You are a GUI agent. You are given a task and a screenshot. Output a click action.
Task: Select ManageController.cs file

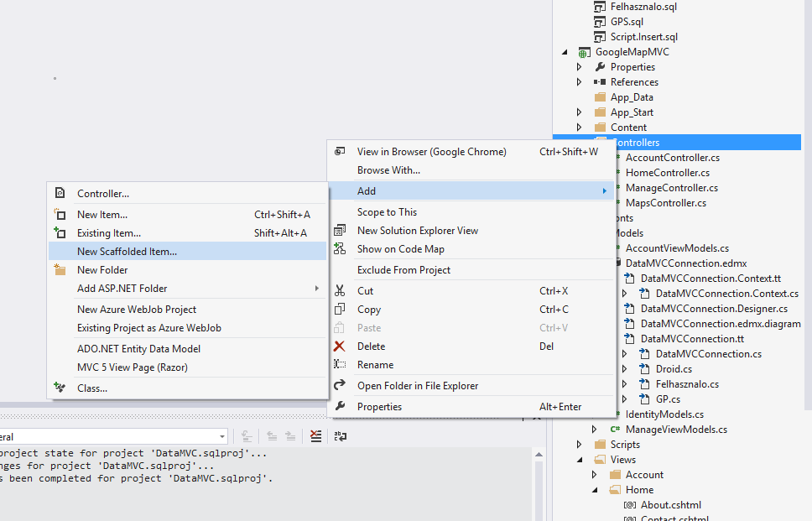672,187
